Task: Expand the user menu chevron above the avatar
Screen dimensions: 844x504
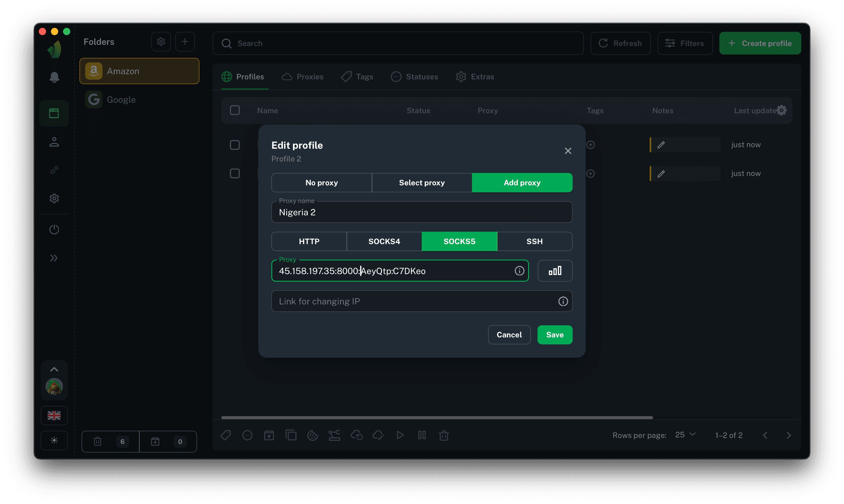Action: (54, 370)
